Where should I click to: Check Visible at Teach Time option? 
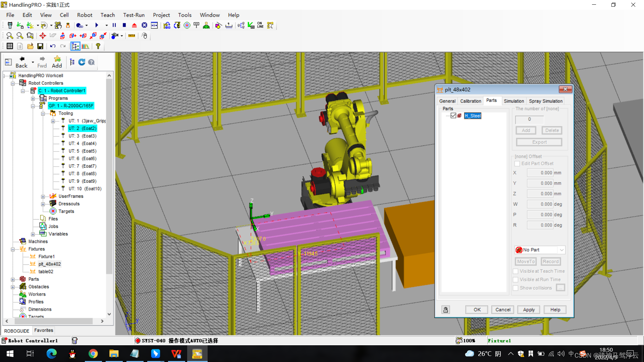[516, 271]
